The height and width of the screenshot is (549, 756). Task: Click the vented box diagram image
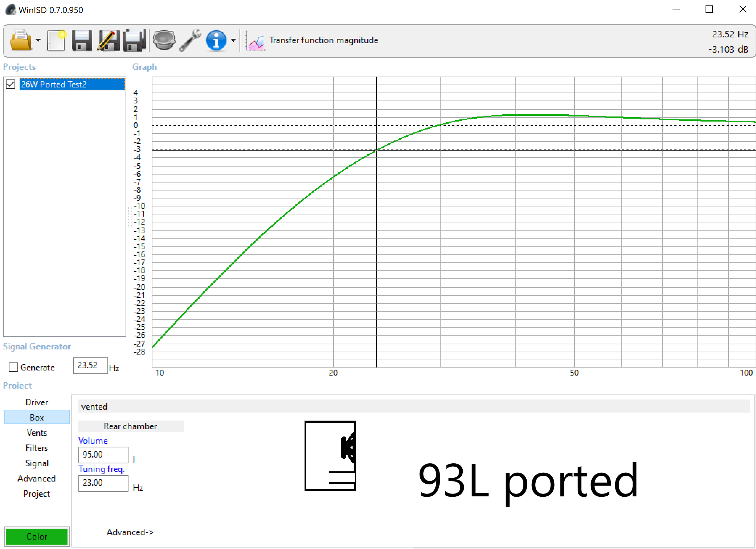[x=330, y=456]
